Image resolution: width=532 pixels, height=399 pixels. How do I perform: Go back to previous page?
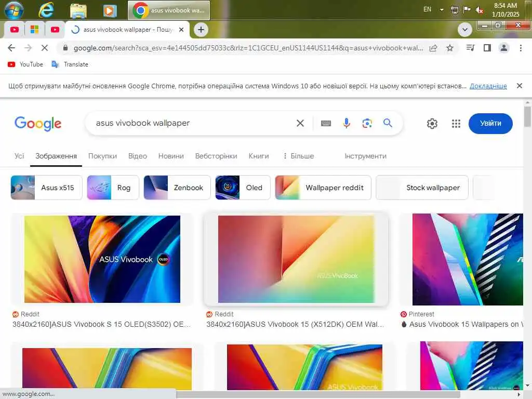(11, 48)
